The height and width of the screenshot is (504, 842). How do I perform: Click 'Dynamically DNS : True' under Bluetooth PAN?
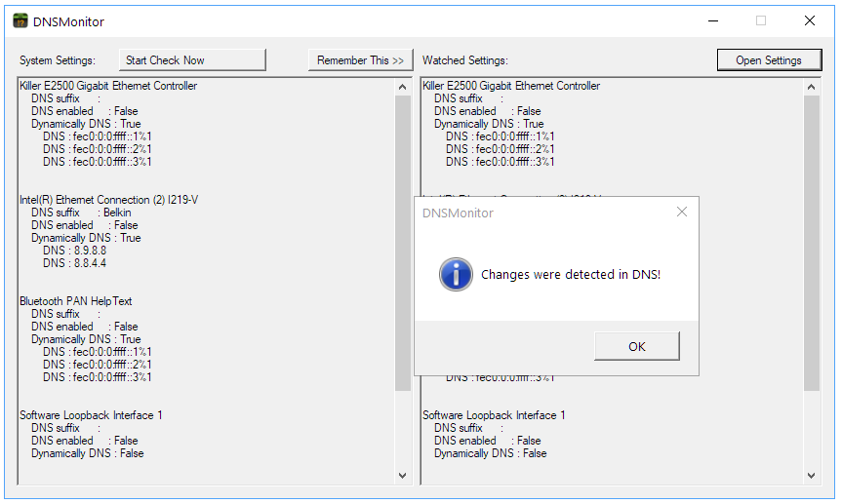tap(86, 339)
